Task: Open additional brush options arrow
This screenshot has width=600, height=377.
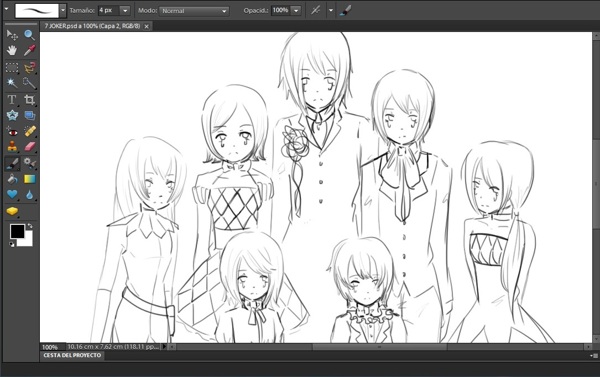Action: click(x=331, y=10)
